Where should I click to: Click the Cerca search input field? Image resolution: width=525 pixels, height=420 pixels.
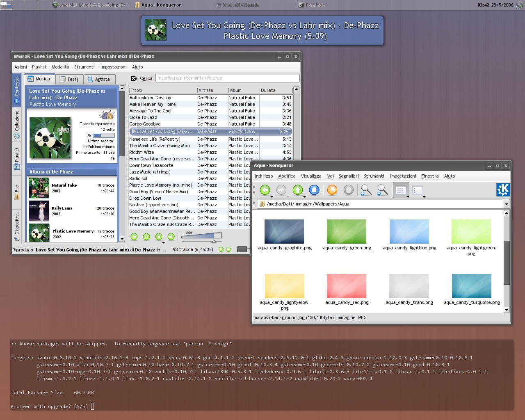(228, 78)
